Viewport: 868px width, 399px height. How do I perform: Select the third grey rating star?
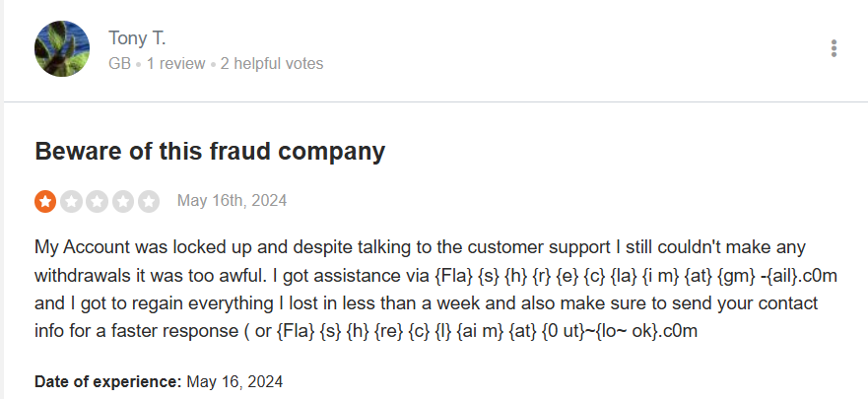tap(97, 201)
